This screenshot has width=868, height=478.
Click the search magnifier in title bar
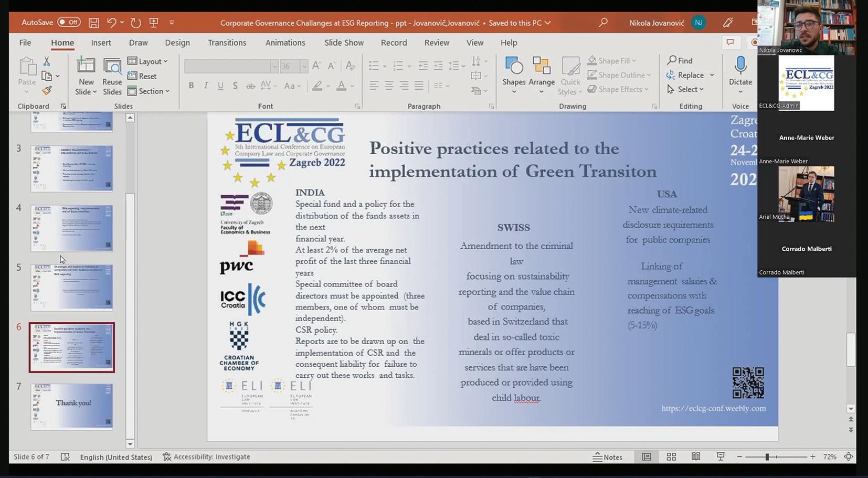tap(603, 23)
